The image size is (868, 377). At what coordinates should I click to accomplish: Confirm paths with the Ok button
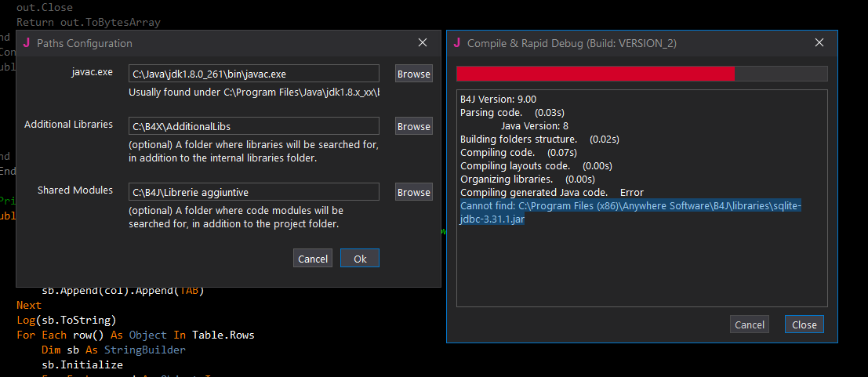pyautogui.click(x=360, y=259)
